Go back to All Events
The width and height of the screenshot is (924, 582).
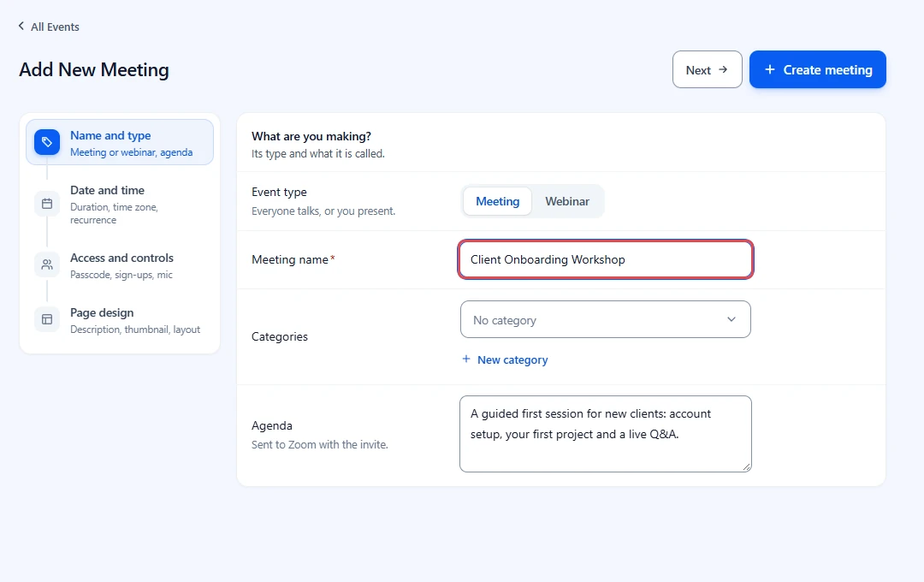click(x=48, y=27)
